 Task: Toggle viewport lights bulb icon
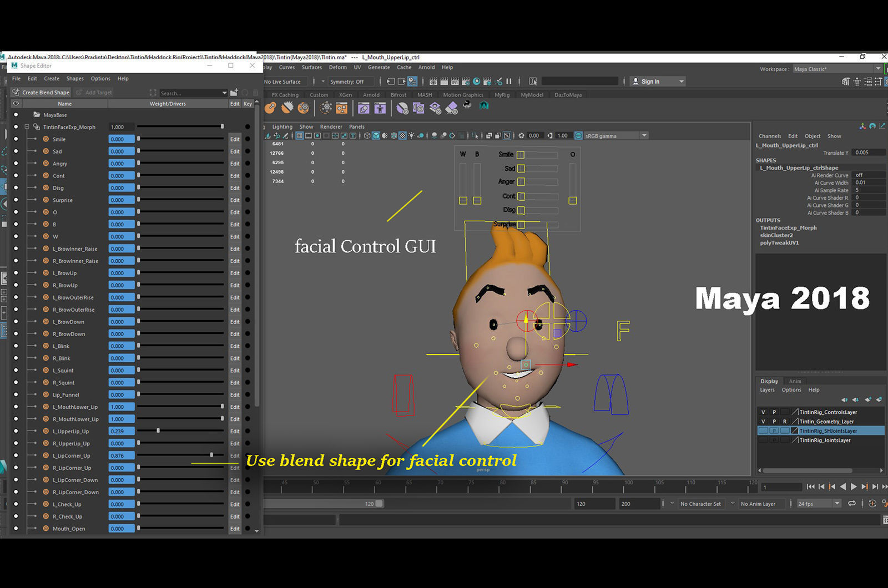411,135
